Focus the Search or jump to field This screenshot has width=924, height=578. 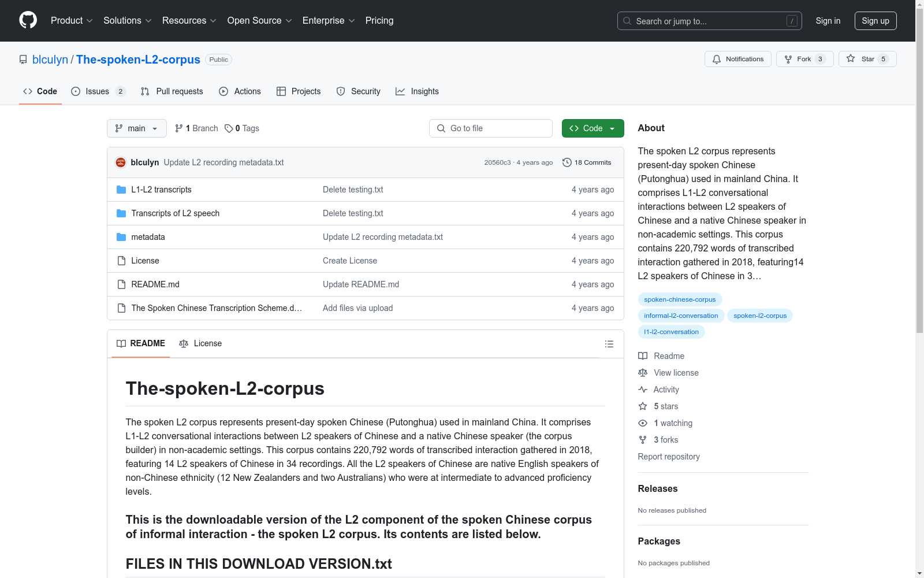pyautogui.click(x=710, y=21)
